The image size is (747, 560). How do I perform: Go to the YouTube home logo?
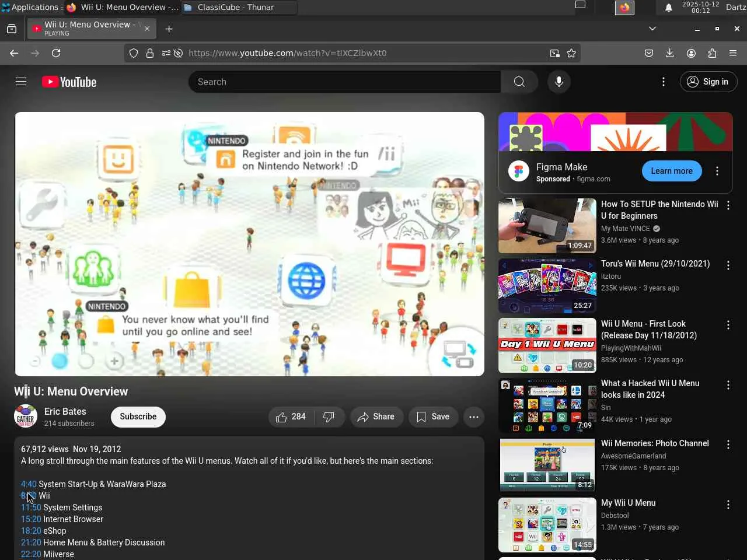pos(69,82)
